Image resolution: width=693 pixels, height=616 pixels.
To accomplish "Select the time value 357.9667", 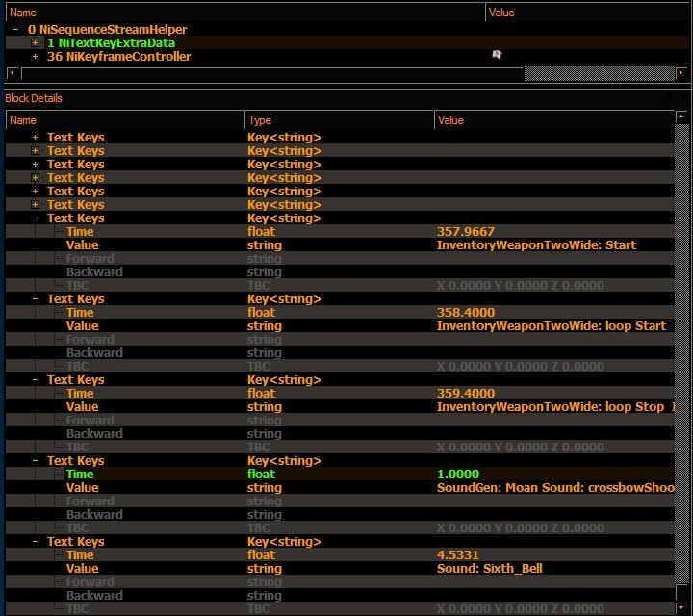I will pos(466,232).
